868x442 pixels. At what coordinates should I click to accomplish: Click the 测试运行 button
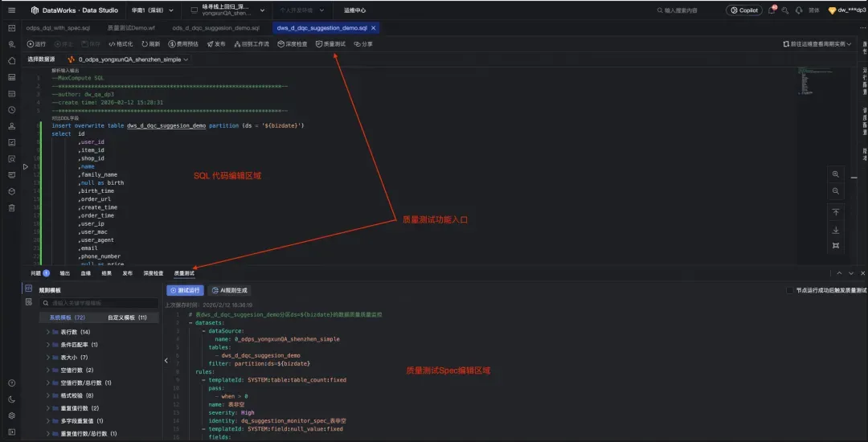186,290
